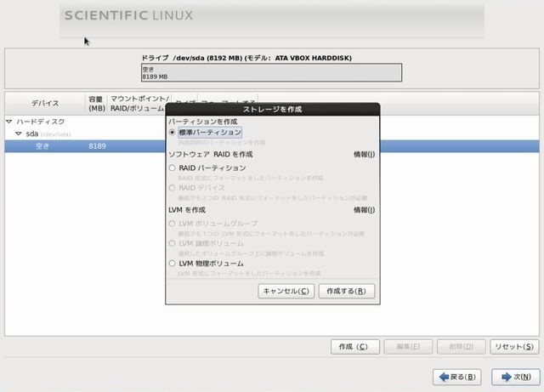Screen dimensions: 544x392
Task: Select the 空き free space row
Action: (85, 146)
